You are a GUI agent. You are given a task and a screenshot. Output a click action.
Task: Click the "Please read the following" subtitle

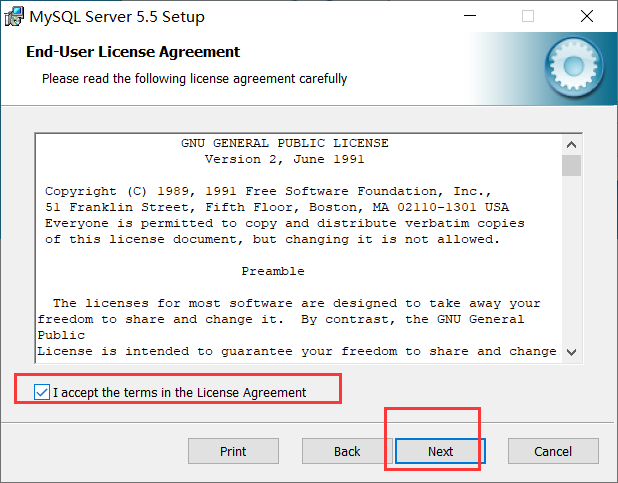194,78
